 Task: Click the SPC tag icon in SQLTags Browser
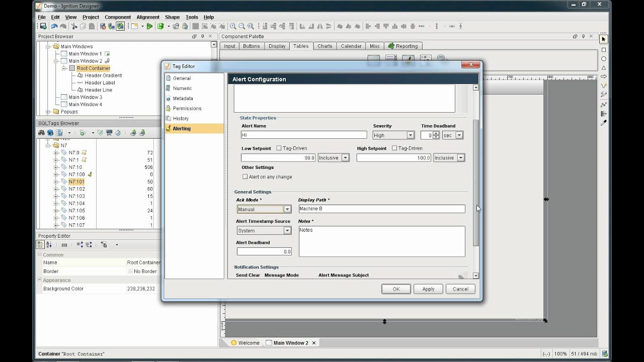109,133
